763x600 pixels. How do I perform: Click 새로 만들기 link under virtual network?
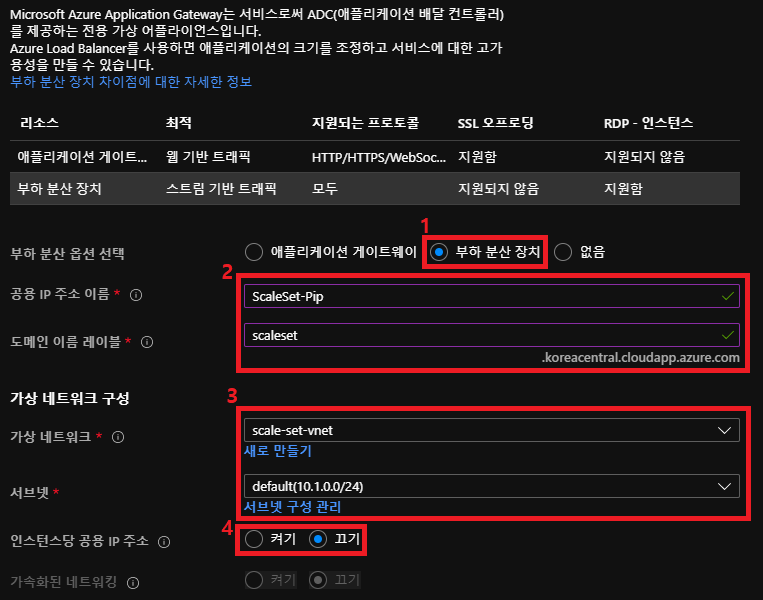click(x=277, y=451)
